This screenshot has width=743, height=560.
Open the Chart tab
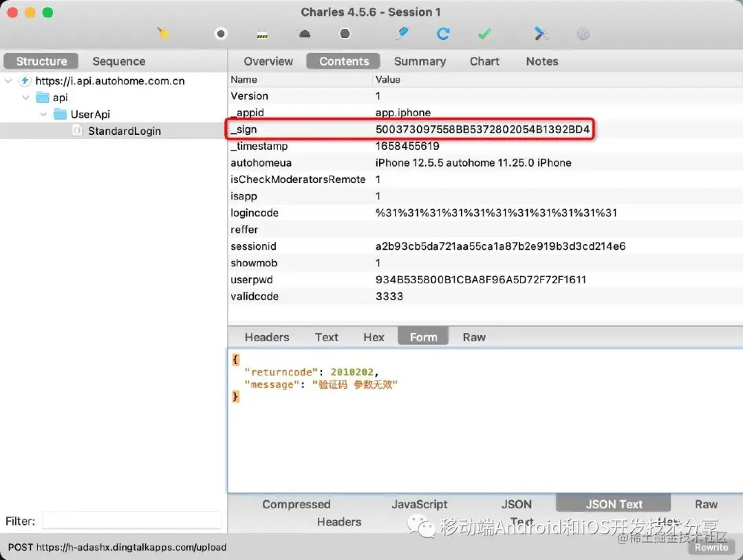(x=484, y=61)
